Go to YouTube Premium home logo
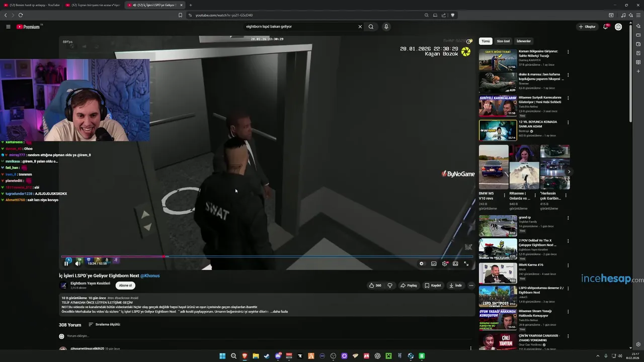The width and height of the screenshot is (644, 362). pos(28,27)
